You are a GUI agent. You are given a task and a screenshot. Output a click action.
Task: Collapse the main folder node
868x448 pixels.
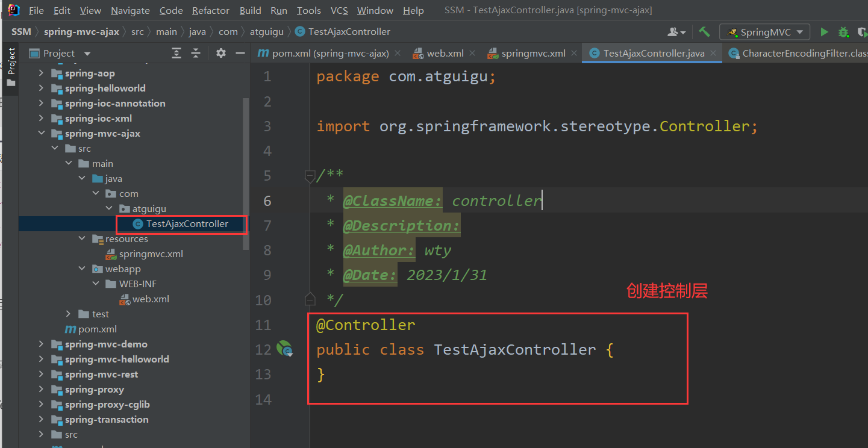pyautogui.click(x=67, y=164)
